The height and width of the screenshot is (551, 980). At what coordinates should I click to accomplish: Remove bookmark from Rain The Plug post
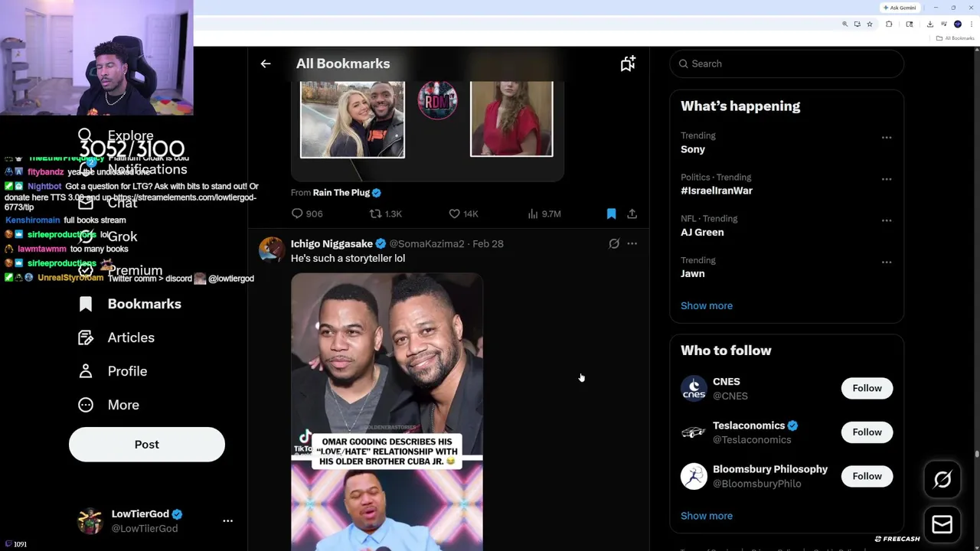[611, 214]
